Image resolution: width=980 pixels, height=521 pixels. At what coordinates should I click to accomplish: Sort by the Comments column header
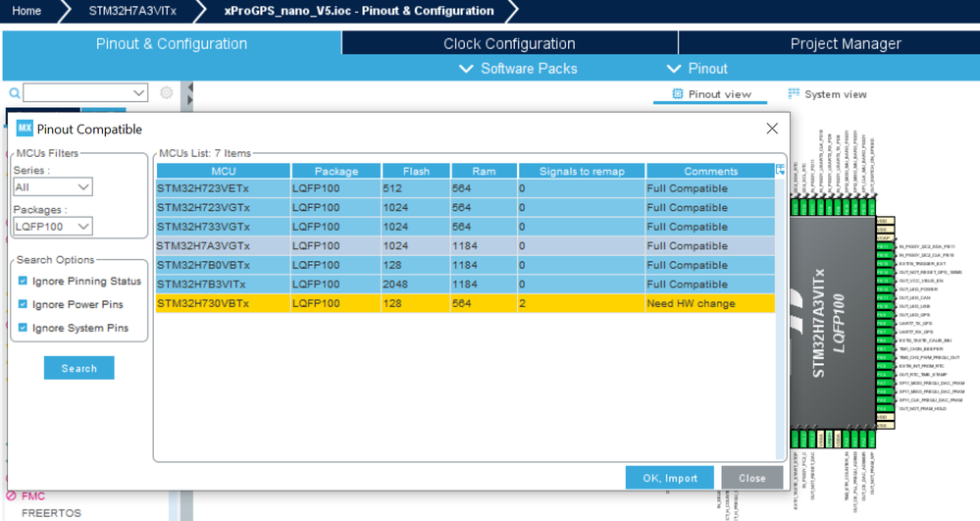pyautogui.click(x=710, y=171)
